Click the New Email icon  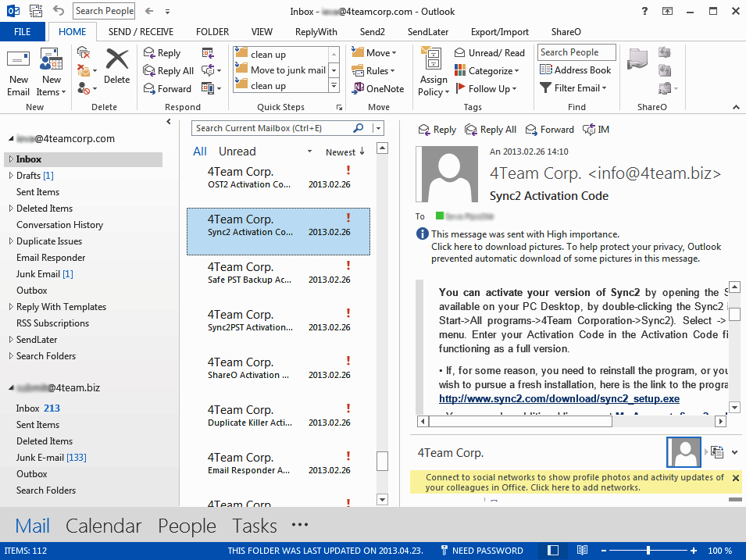click(18, 73)
